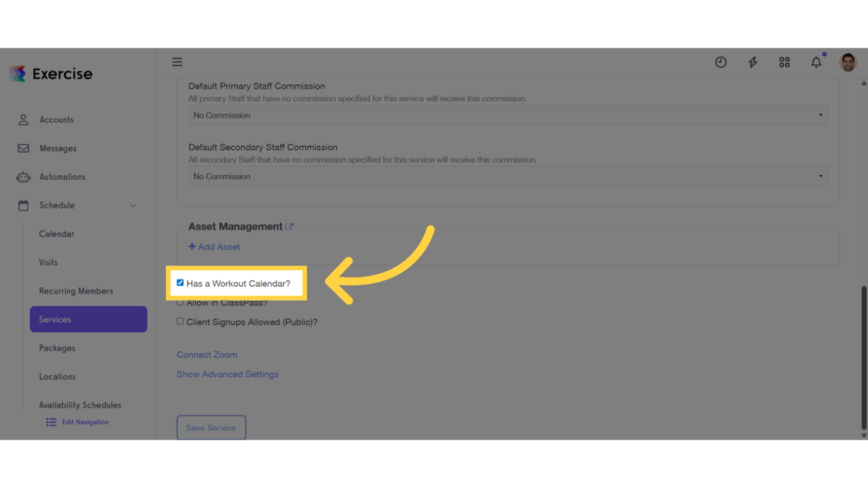
Task: Click the Save Service button
Action: (211, 428)
